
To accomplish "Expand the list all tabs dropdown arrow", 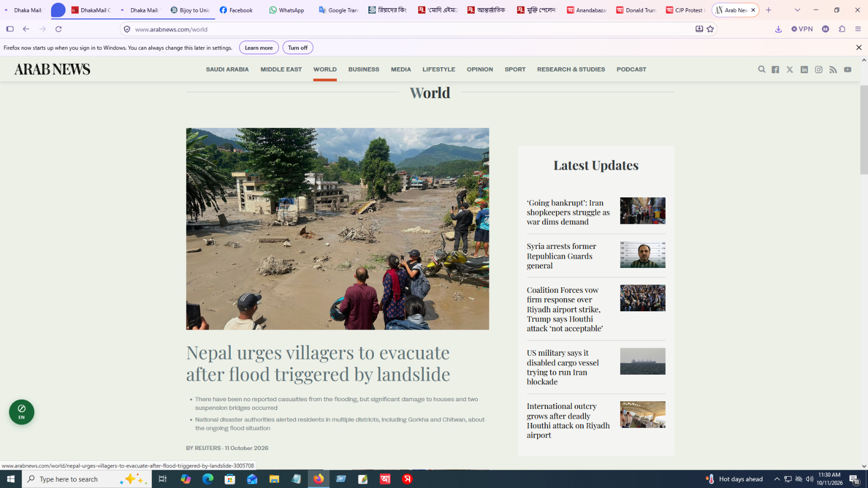I will tap(797, 10).
